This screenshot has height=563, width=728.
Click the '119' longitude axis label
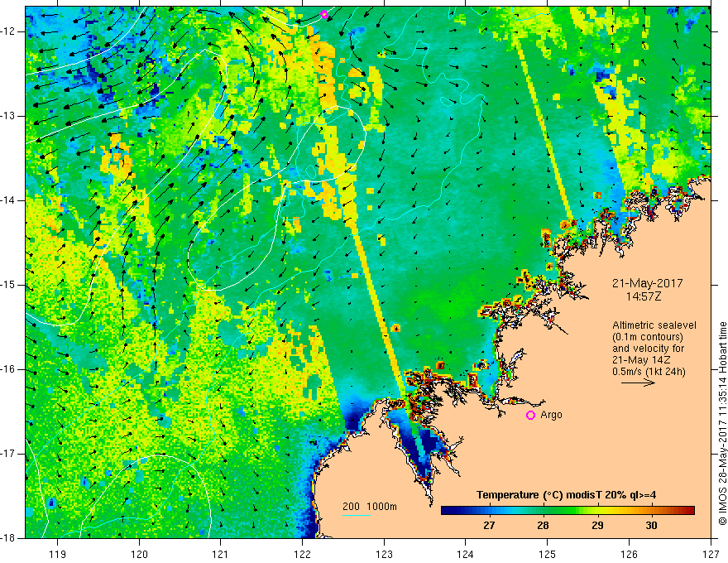pyautogui.click(x=58, y=554)
